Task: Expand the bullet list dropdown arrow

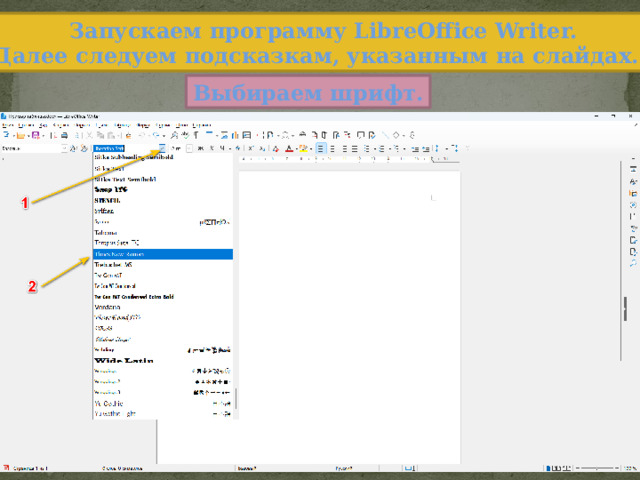Action: [x=375, y=149]
